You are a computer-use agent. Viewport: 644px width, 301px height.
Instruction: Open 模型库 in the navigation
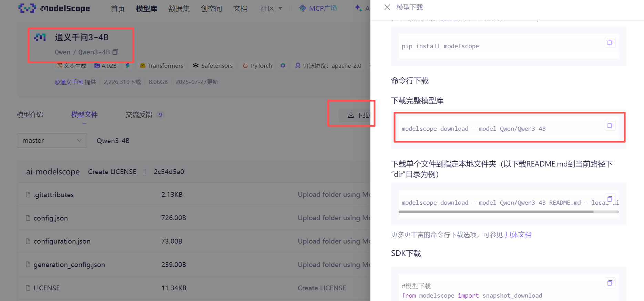click(x=146, y=9)
